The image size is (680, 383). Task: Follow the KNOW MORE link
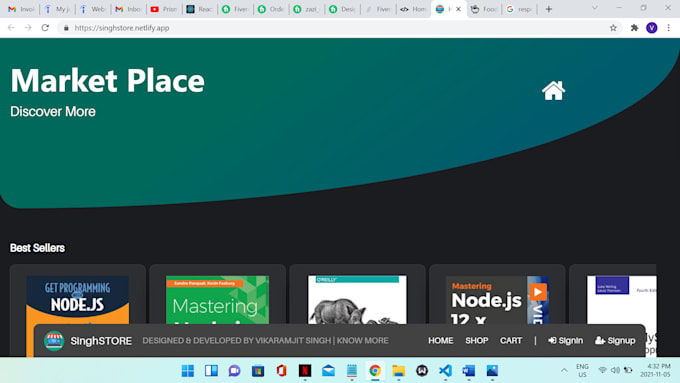363,341
